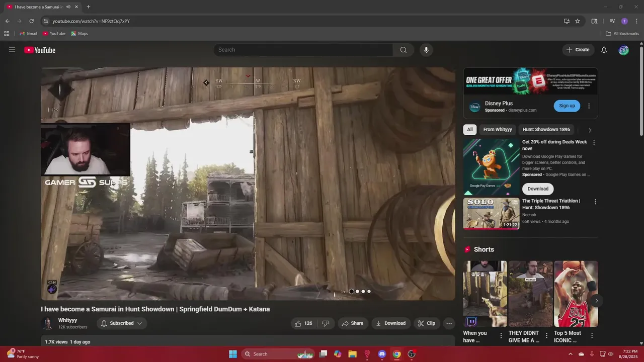
Task: Click the Clip button
Action: coord(427,323)
